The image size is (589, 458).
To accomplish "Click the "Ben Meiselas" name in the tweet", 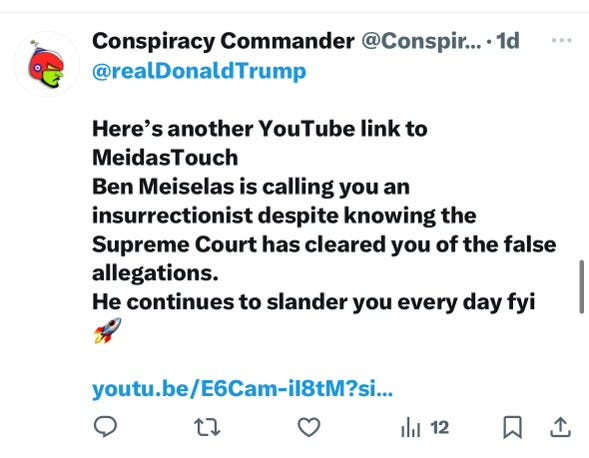I will click(x=163, y=186).
